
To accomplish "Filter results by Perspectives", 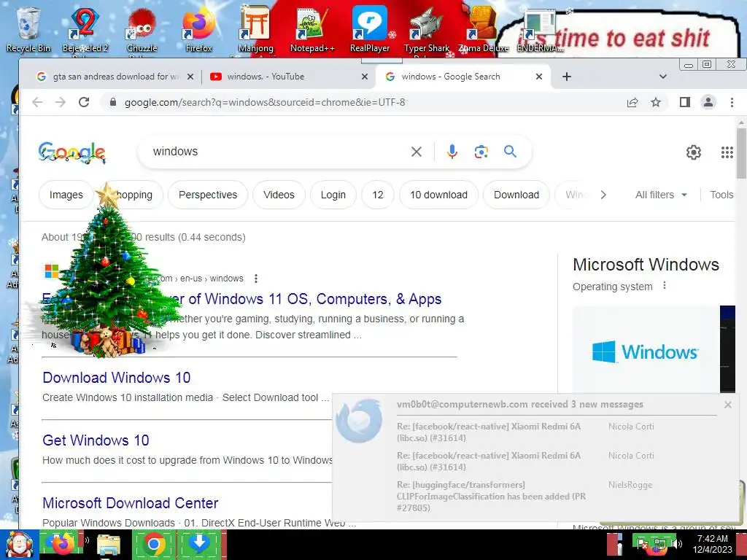I will point(208,195).
